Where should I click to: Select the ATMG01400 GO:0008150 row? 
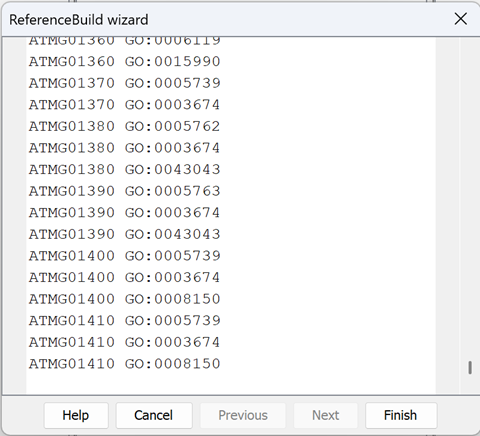tap(124, 299)
